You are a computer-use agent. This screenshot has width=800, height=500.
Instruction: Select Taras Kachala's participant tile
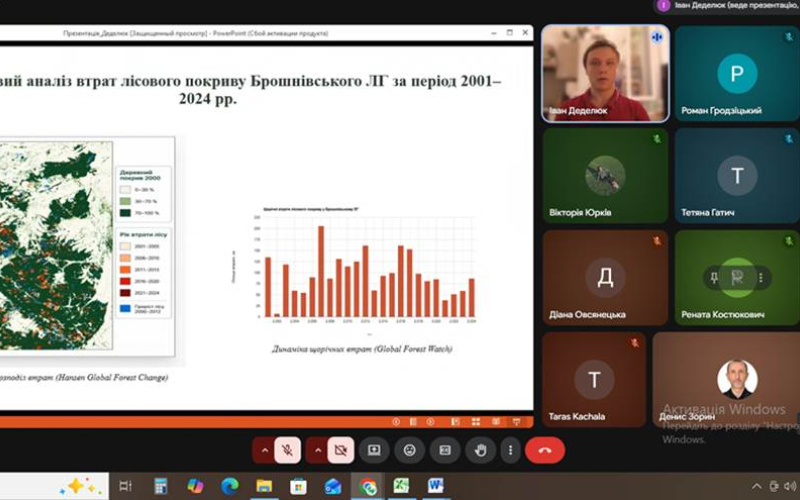(594, 380)
